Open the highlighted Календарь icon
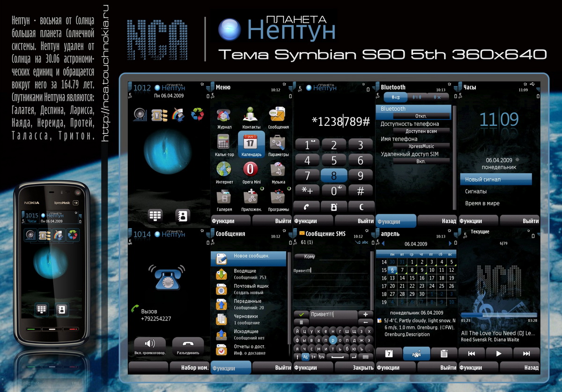562x392 pixels. (x=251, y=144)
